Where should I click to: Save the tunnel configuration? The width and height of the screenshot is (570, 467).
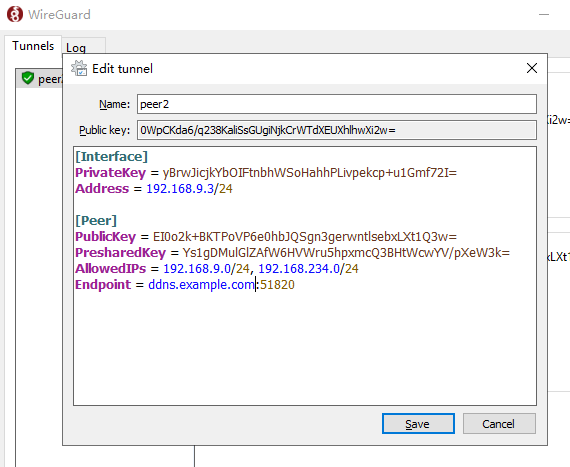pyautogui.click(x=418, y=423)
